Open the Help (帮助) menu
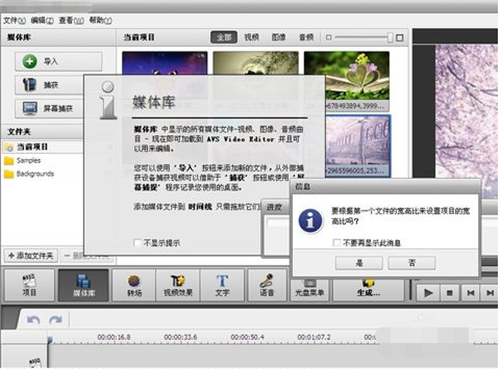This screenshot has height=369, width=500. [100, 21]
